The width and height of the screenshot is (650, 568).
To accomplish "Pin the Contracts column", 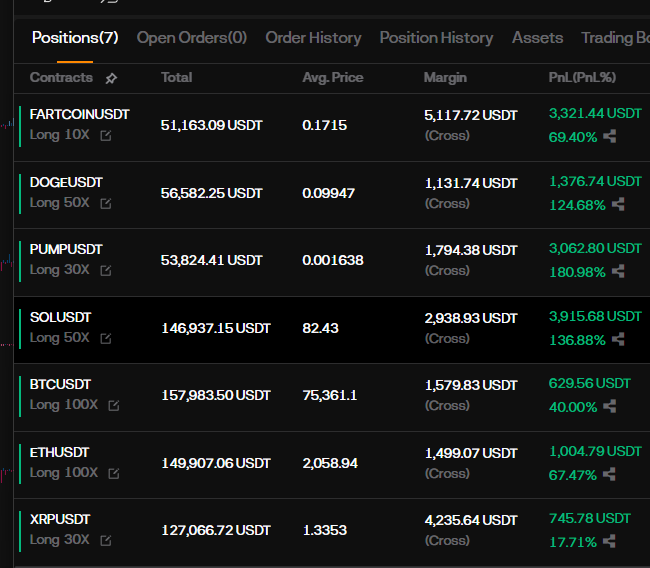I will tap(111, 78).
